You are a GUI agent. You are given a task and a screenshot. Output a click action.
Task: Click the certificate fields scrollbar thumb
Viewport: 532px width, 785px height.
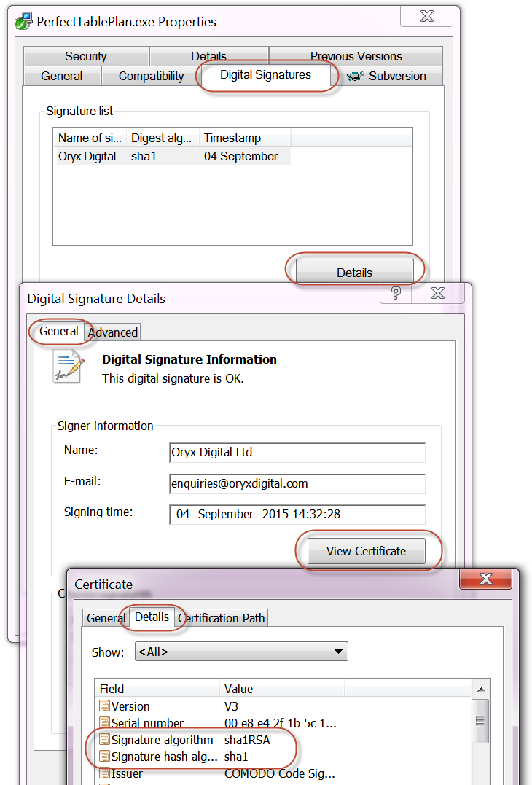pos(480,721)
